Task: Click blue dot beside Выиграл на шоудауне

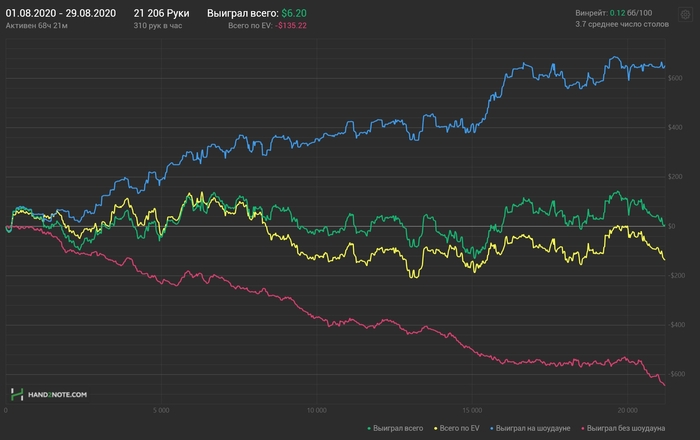Action: 494,429
